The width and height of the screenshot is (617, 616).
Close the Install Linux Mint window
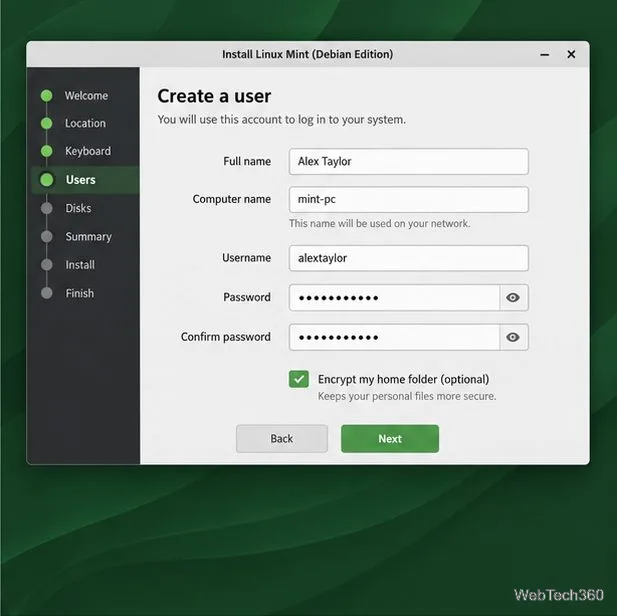click(571, 54)
